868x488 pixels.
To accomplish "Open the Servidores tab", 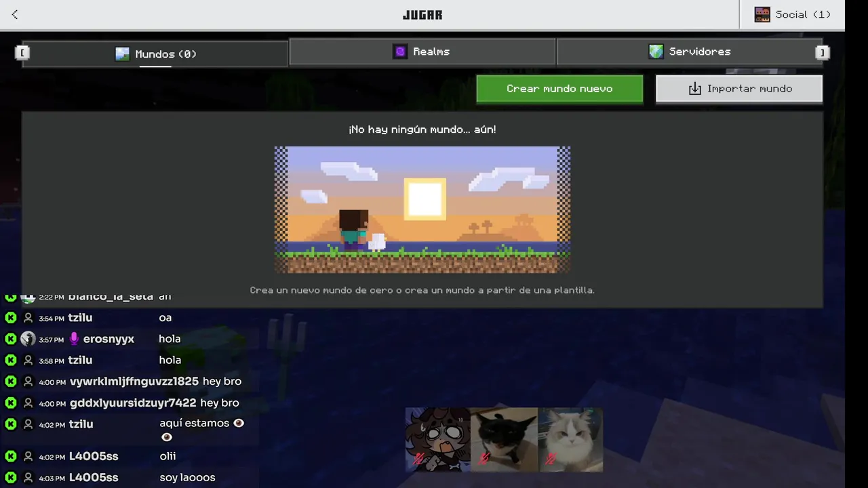I will [690, 52].
